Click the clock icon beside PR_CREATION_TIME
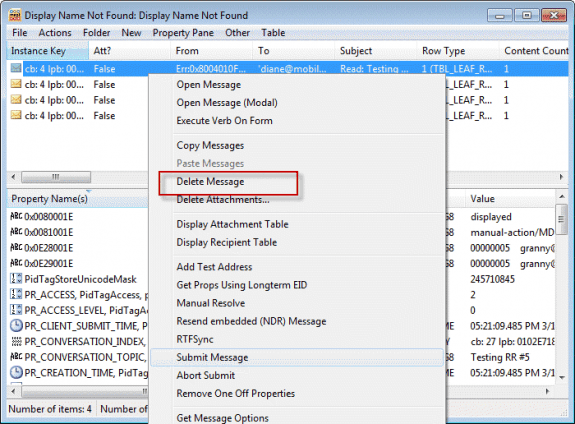The width and height of the screenshot is (575, 424). [16, 373]
